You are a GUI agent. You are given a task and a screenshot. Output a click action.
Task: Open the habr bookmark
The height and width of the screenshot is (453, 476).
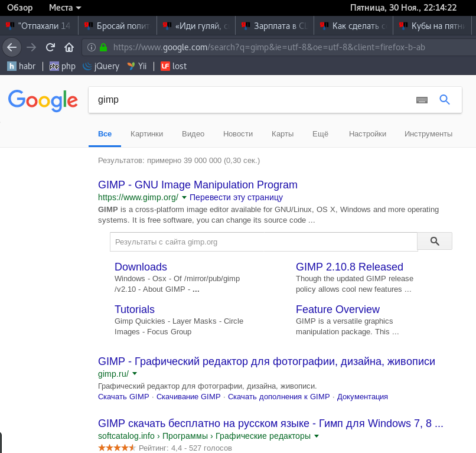pos(21,66)
